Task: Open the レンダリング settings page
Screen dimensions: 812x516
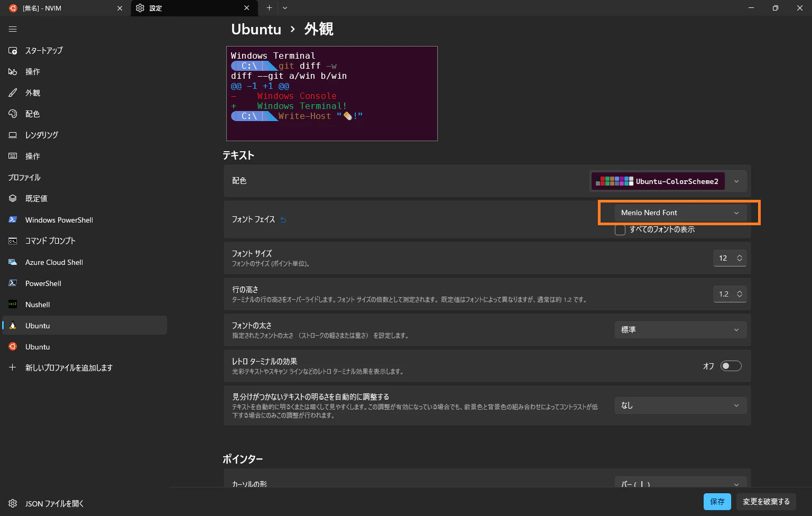Action: click(x=85, y=135)
